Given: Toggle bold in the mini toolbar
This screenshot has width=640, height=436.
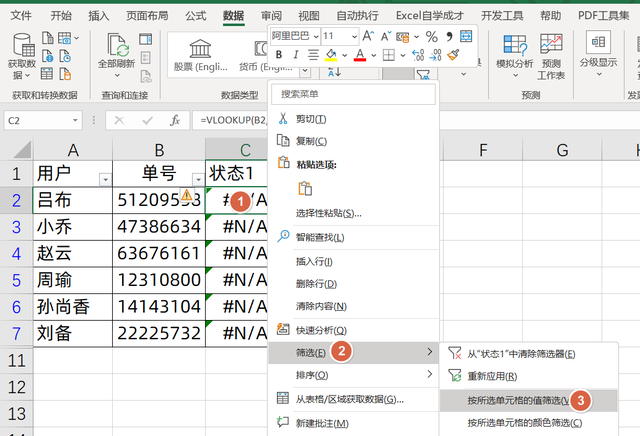Looking at the screenshot, I should [x=281, y=56].
